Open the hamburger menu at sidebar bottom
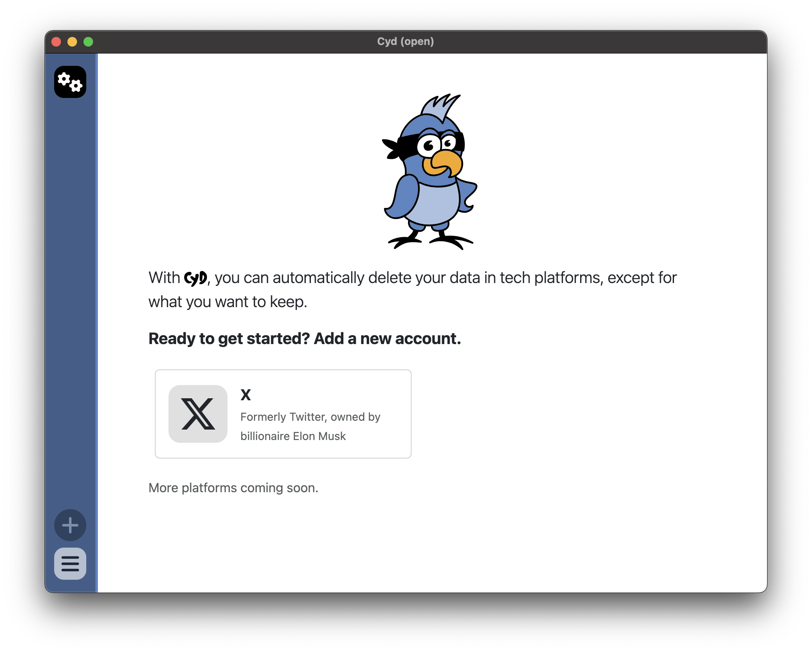812x652 pixels. click(70, 563)
